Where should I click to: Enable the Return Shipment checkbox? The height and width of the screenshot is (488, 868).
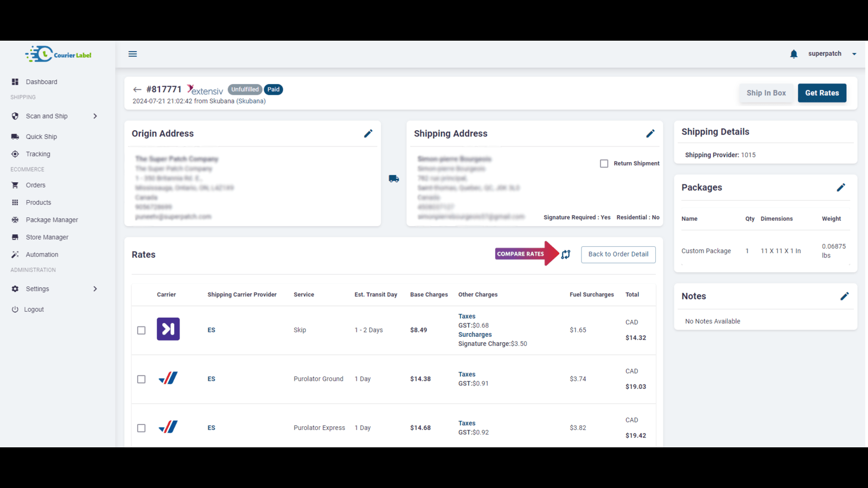[604, 163]
